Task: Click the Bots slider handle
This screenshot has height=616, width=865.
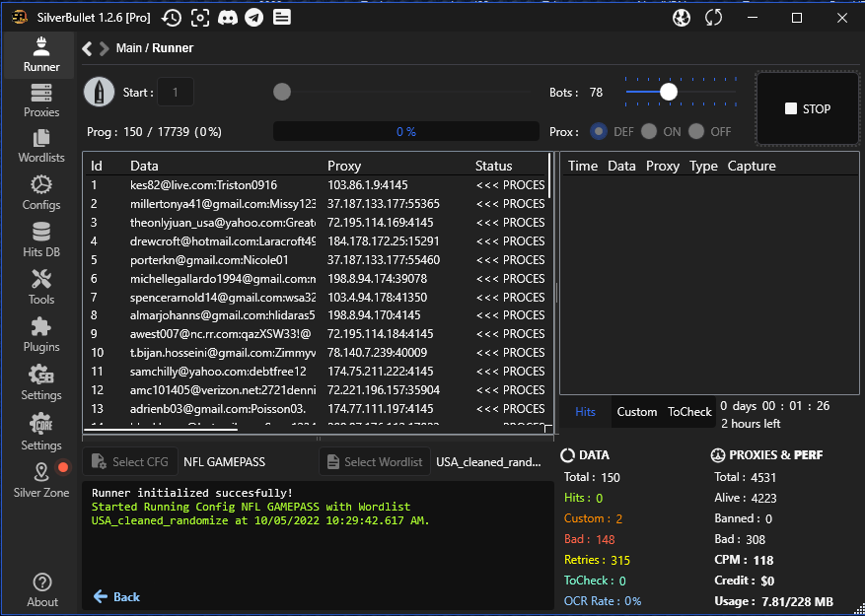Action: click(669, 92)
